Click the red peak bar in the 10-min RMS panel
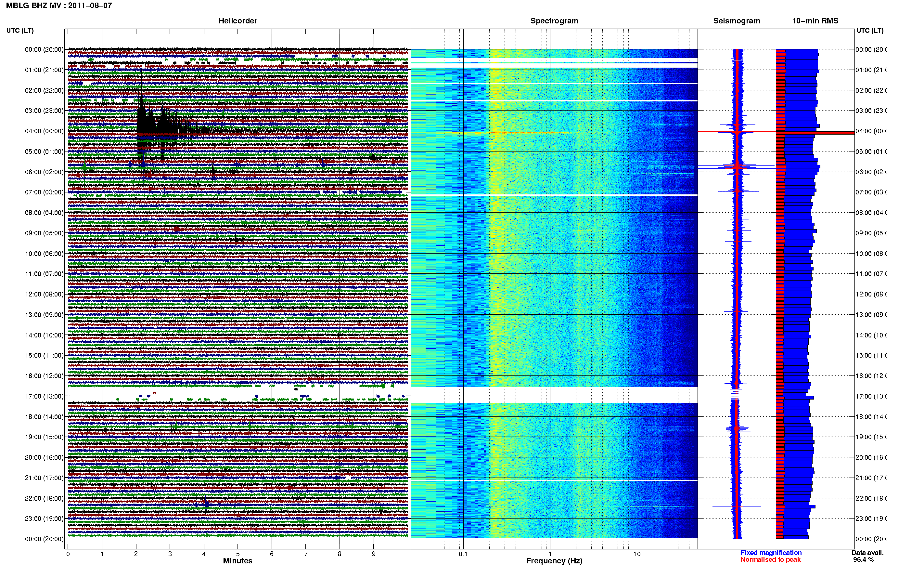 click(815, 133)
